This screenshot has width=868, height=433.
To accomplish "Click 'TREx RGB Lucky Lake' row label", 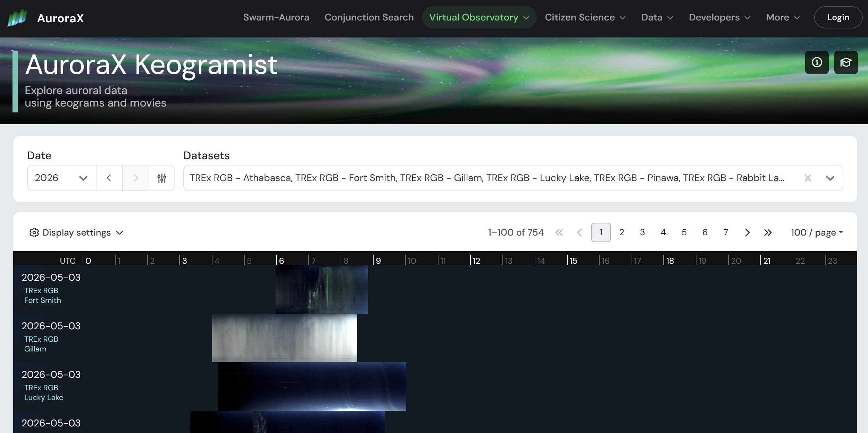I will click(43, 393).
